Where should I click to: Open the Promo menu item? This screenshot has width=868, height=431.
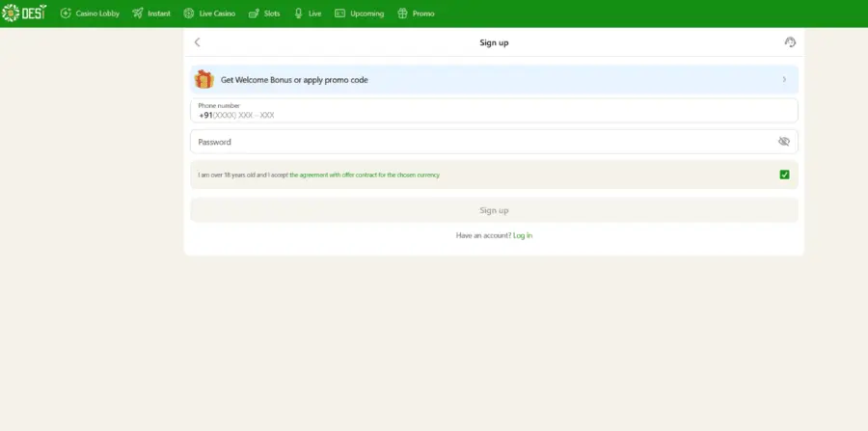(417, 13)
